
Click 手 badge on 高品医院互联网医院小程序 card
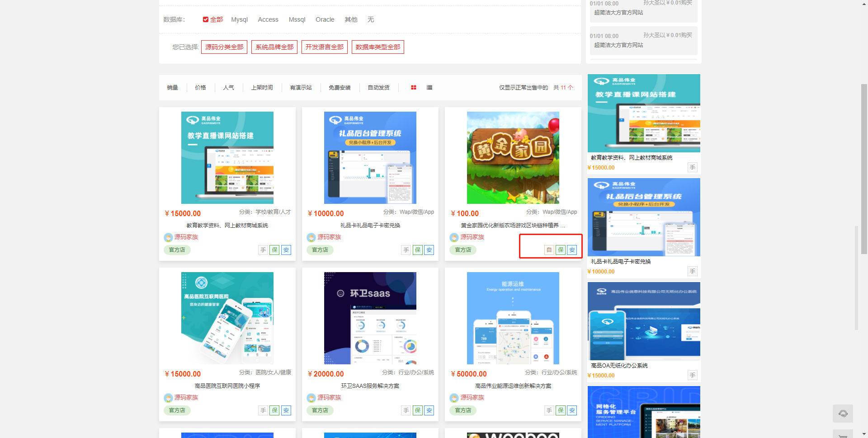tap(263, 410)
